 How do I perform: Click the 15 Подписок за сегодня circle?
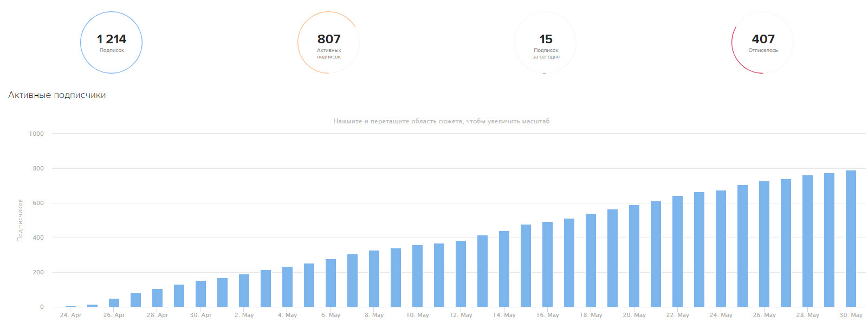tap(546, 42)
